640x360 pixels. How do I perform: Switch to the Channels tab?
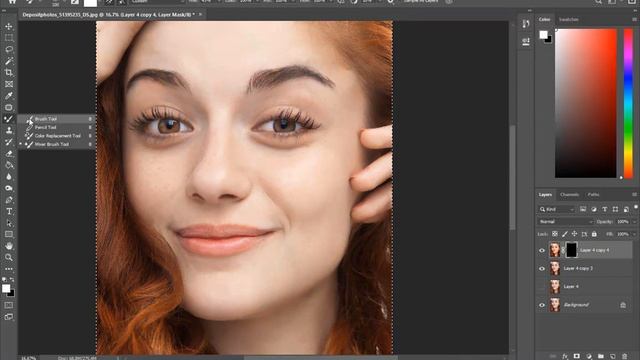coord(569,195)
